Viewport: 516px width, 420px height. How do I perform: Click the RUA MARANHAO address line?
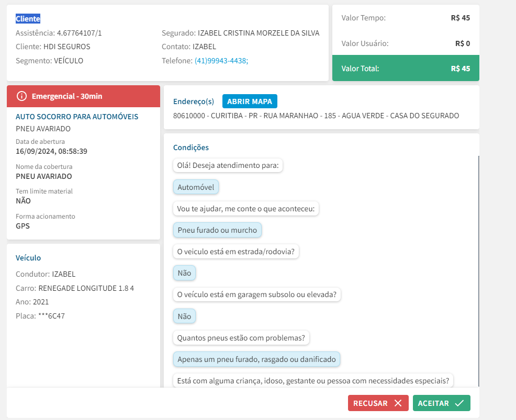316,116
